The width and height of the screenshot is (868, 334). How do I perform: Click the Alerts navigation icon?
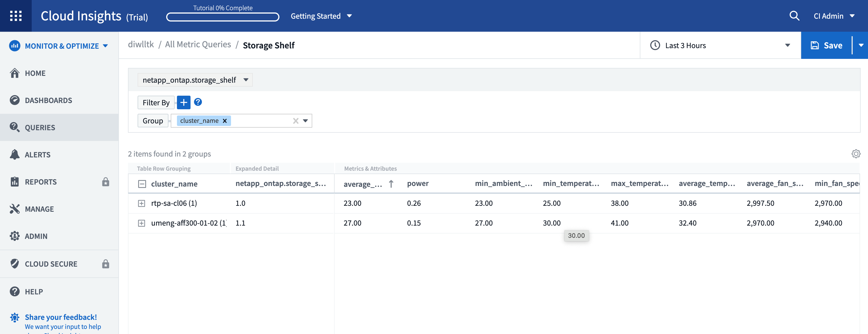[x=15, y=155]
